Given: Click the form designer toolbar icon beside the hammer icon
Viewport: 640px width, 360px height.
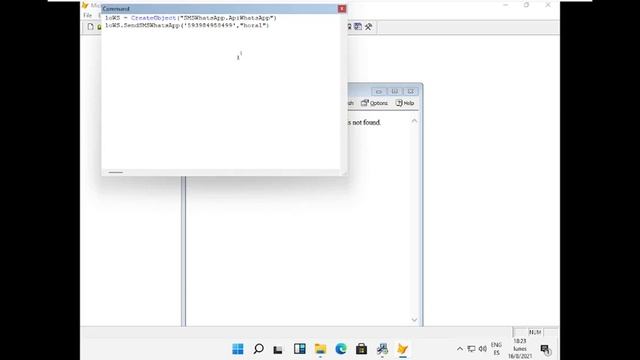Looking at the screenshot, I should (358, 27).
